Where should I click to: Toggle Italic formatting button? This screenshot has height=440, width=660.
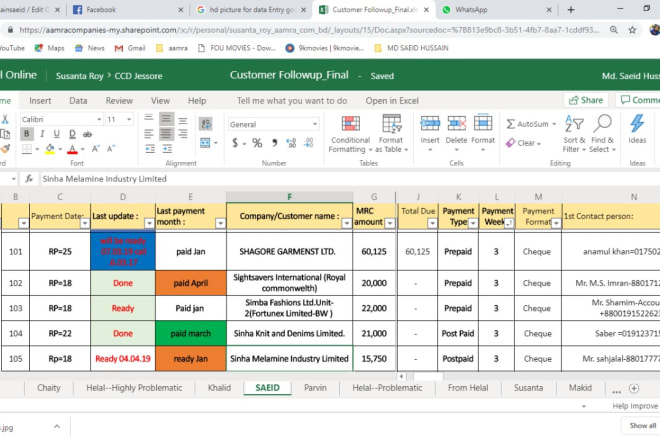(42, 134)
